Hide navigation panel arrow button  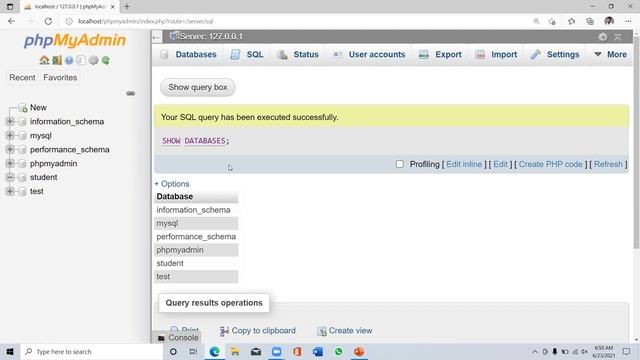156,37
